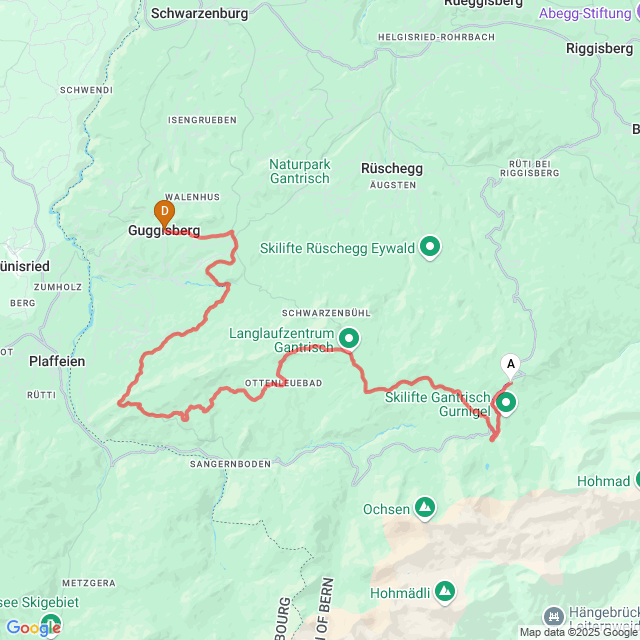Select the Skilifte Rüschegg Eywald pin icon
This screenshot has width=640, height=640.
click(x=430, y=248)
